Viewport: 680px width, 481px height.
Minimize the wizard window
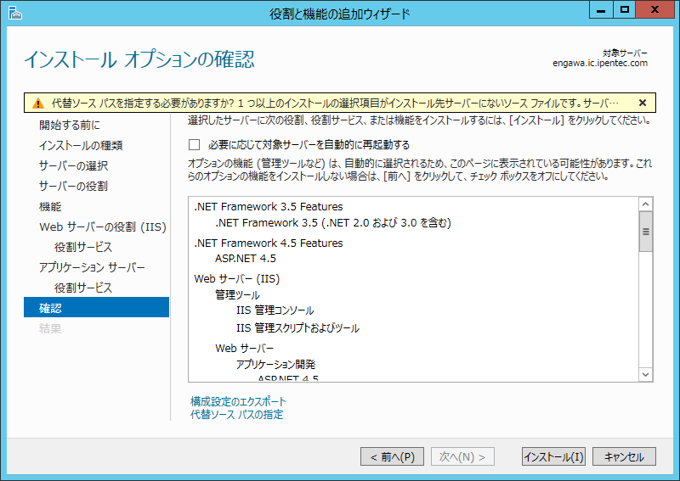pos(601,10)
